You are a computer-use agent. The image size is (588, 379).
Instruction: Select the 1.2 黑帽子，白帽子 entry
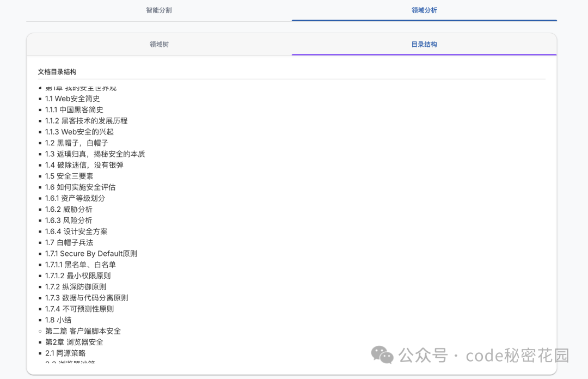pos(77,143)
